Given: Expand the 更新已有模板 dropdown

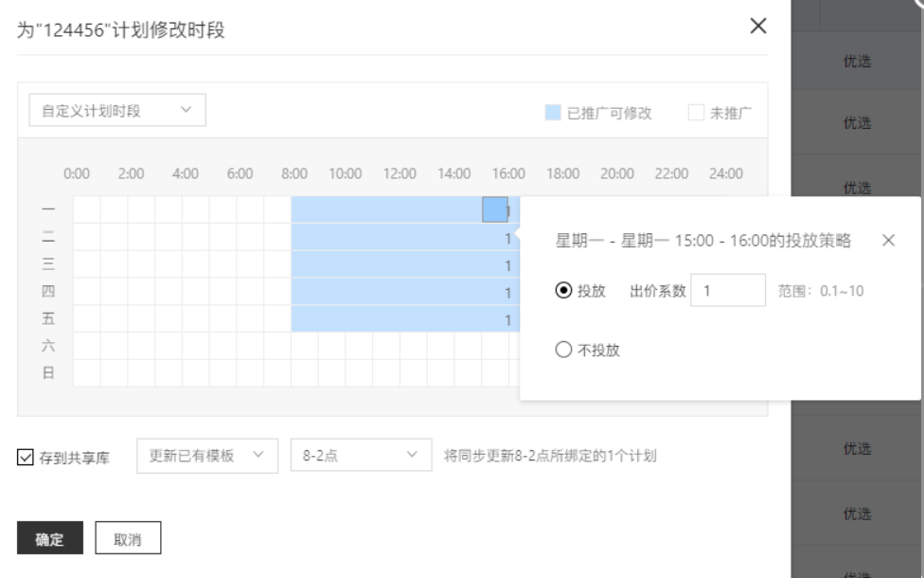Looking at the screenshot, I should (207, 456).
